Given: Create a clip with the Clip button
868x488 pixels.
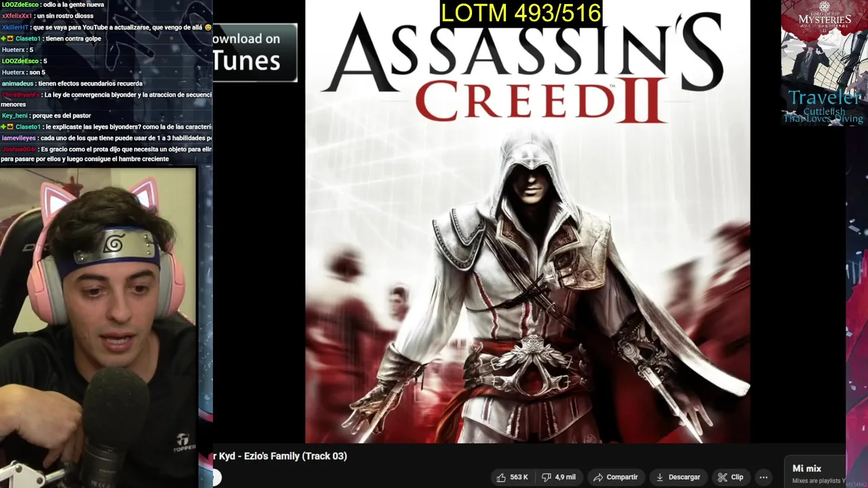Looking at the screenshot, I should coord(731,477).
